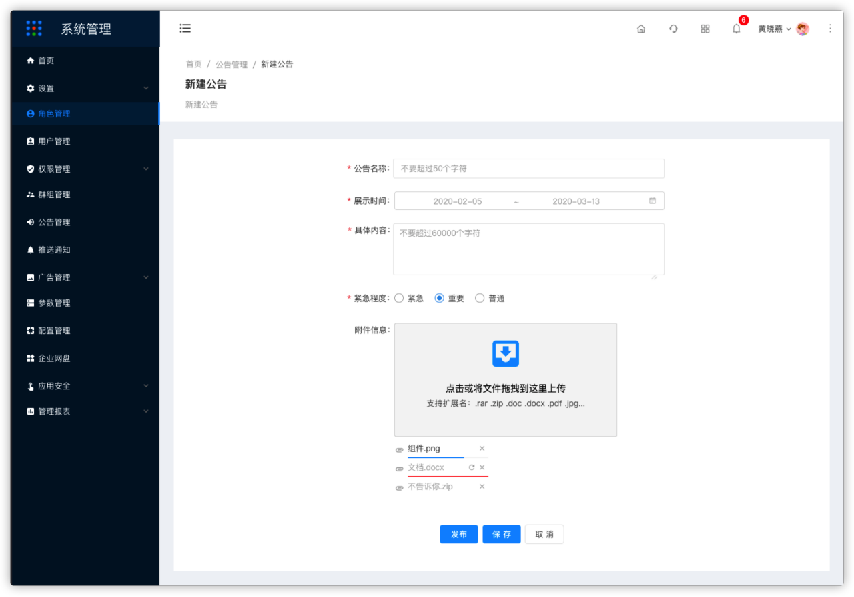Click the grid icon next to 企业网盘
The width and height of the screenshot is (854, 597).
click(30, 358)
